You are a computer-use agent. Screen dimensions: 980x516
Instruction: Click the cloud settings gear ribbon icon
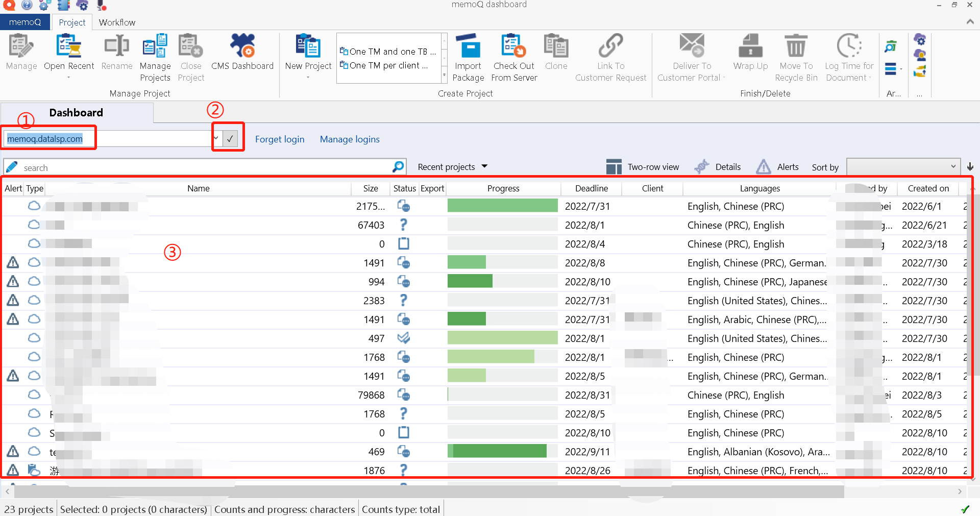pos(920,39)
